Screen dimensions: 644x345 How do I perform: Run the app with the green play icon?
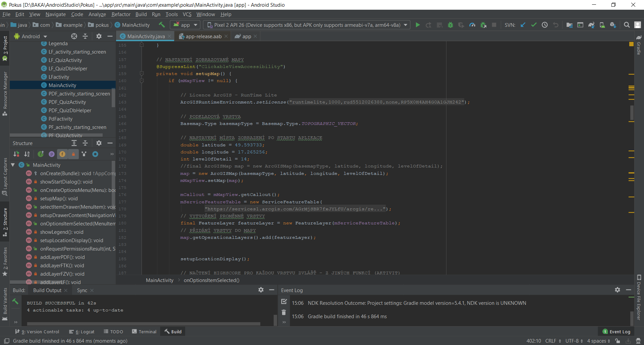(x=418, y=25)
